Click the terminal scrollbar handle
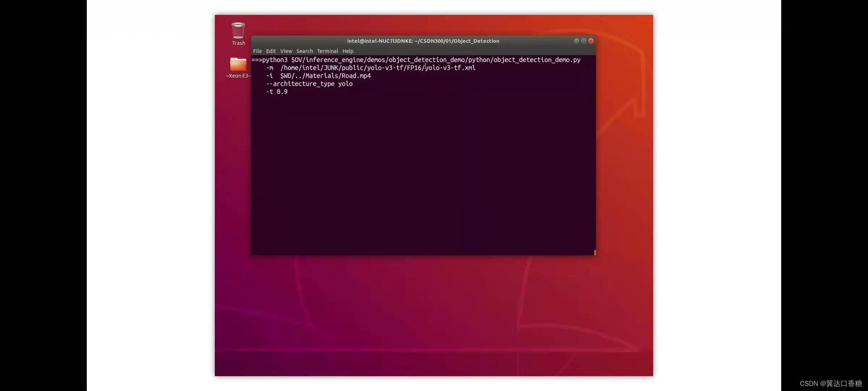Image resolution: width=868 pixels, height=391 pixels. 595,252
